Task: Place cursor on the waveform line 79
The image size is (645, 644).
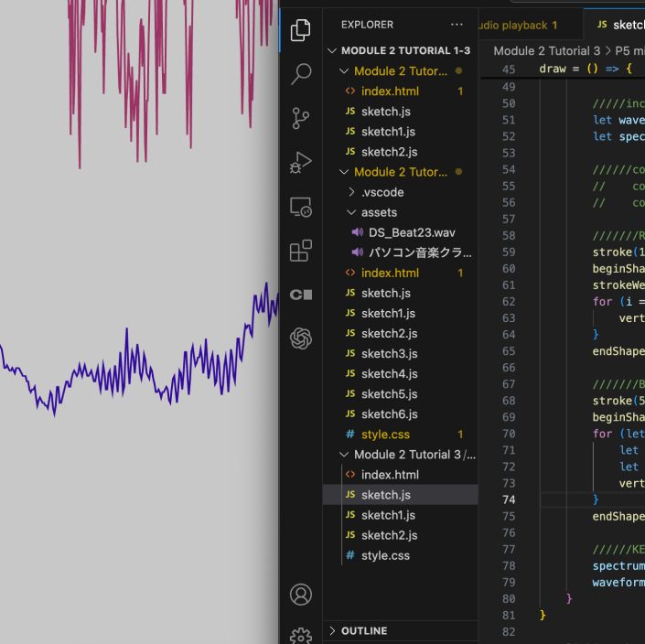Action: (x=618, y=583)
